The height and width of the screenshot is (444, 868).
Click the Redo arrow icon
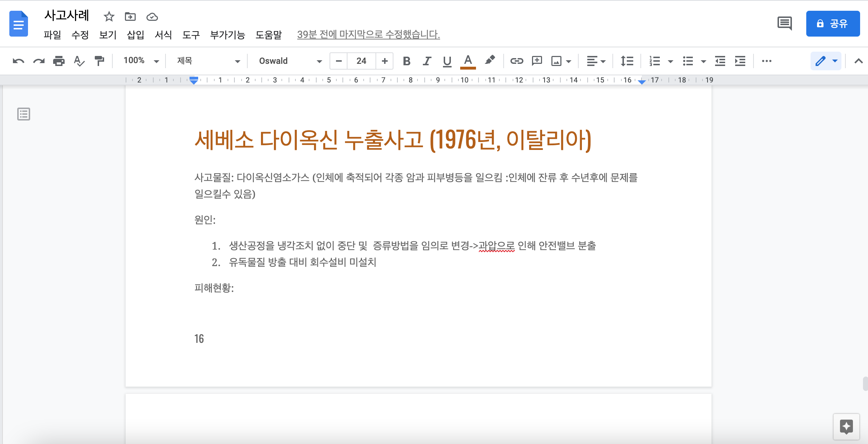coord(39,61)
